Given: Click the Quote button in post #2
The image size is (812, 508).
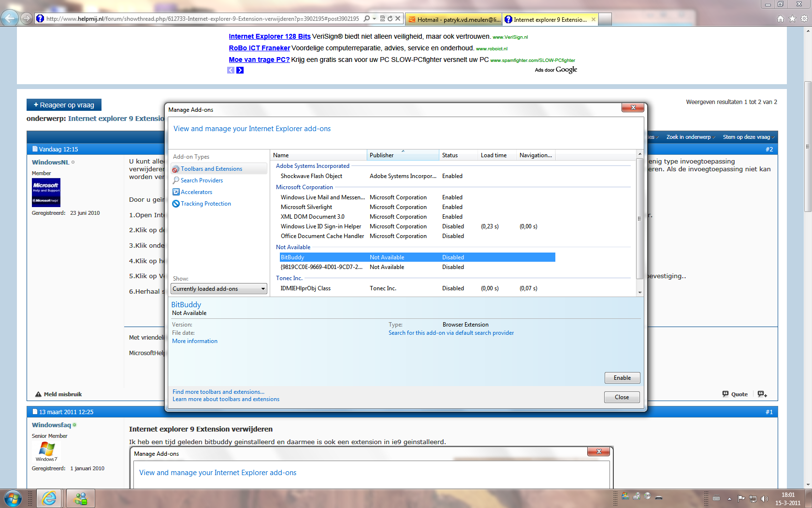Looking at the screenshot, I should [x=735, y=394].
